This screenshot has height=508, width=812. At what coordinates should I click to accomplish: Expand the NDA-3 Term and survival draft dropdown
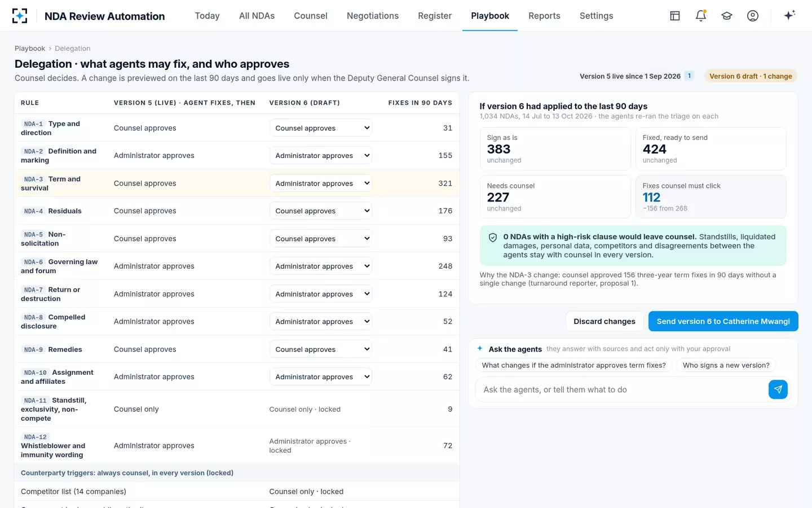pyautogui.click(x=320, y=183)
